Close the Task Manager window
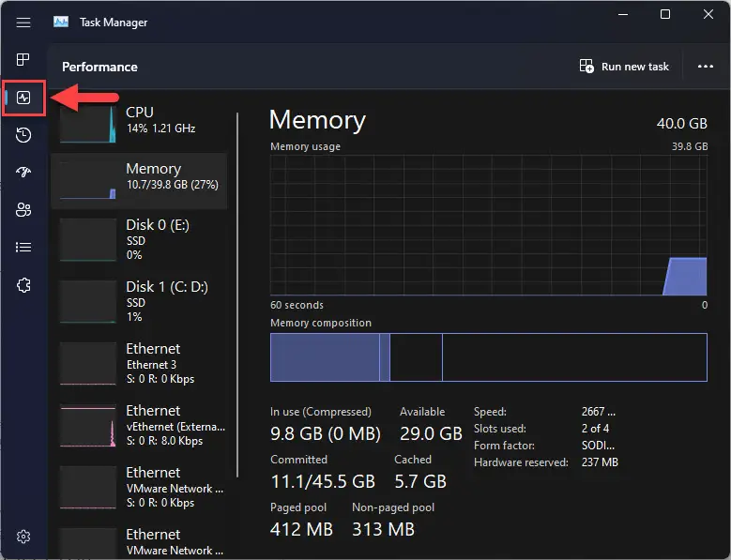Image resolution: width=731 pixels, height=560 pixels. pyautogui.click(x=708, y=14)
